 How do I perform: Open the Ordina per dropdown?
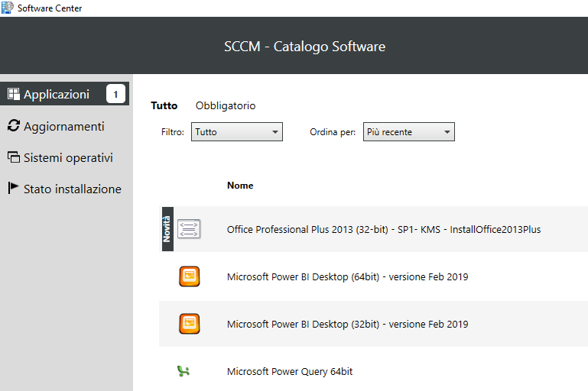[409, 132]
